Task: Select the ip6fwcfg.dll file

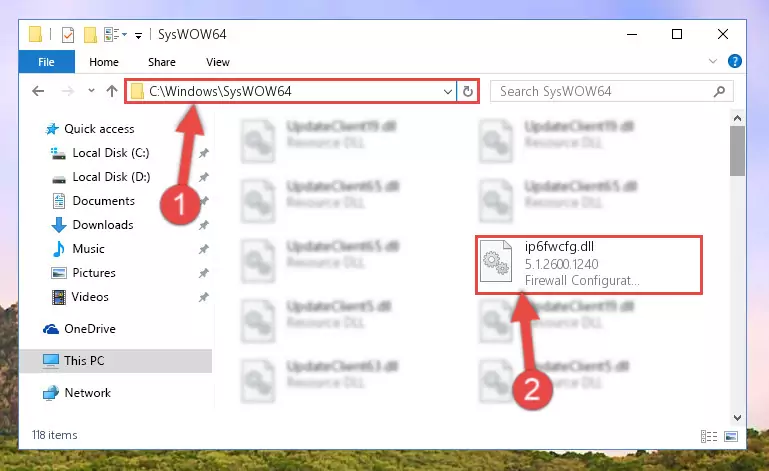Action: click(589, 265)
